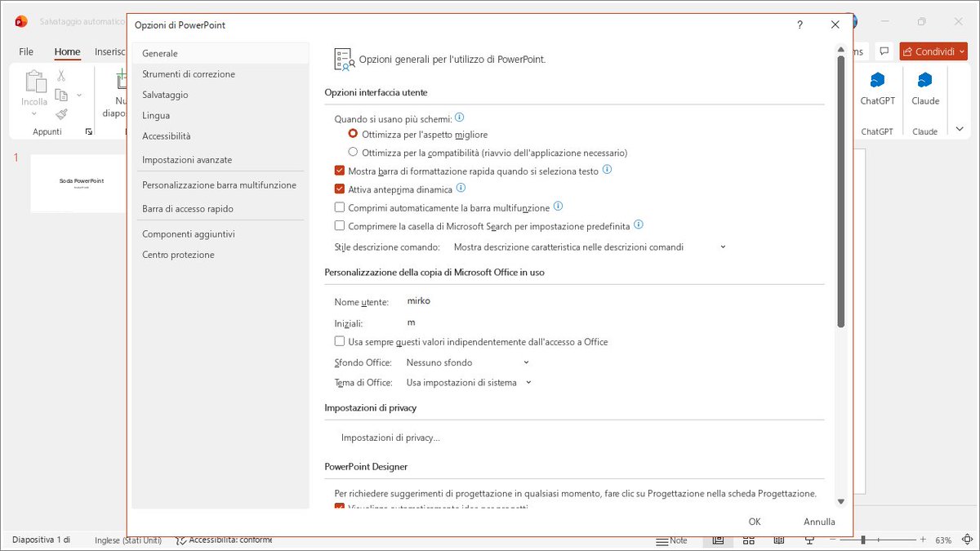Screen dimensions: 980x551
Task: Click the 63% zoom level value
Action: tap(943, 540)
